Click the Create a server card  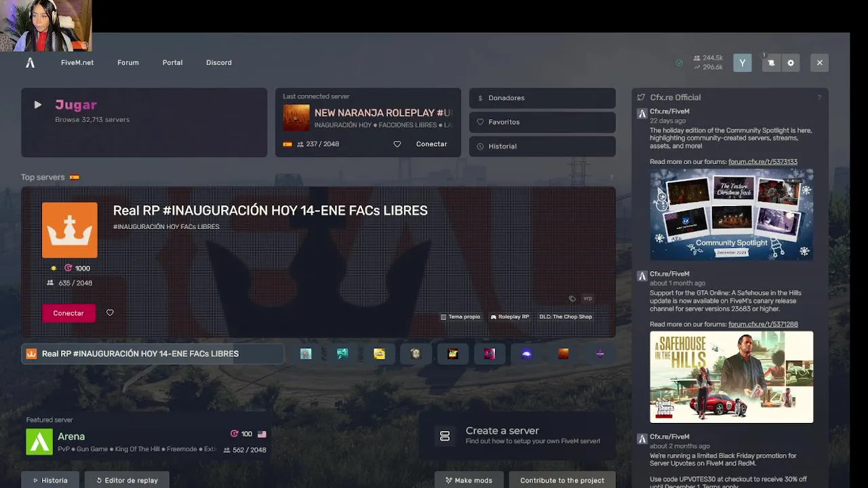(x=517, y=436)
